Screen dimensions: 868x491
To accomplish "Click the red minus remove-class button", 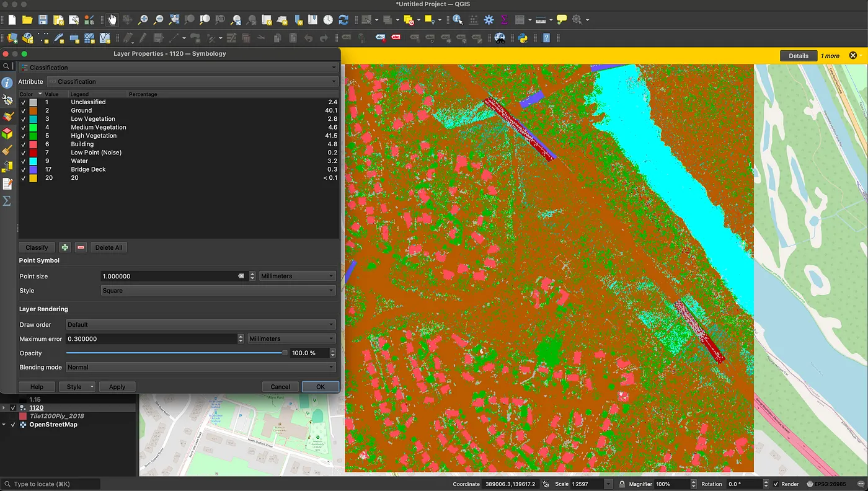I will point(81,247).
